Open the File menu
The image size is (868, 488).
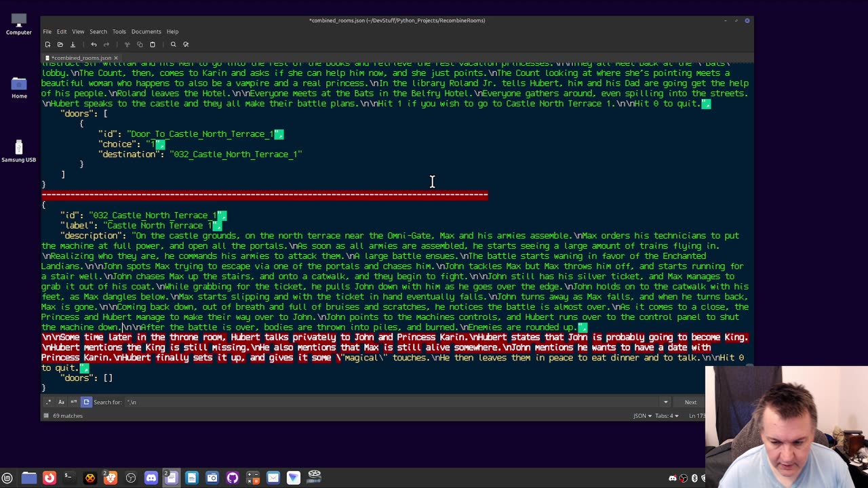click(x=47, y=32)
